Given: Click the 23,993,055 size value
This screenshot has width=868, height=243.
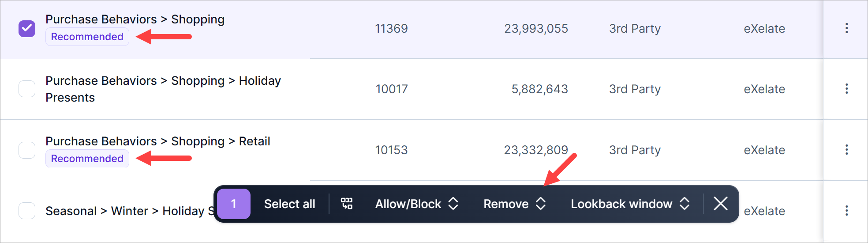Looking at the screenshot, I should click(x=536, y=29).
